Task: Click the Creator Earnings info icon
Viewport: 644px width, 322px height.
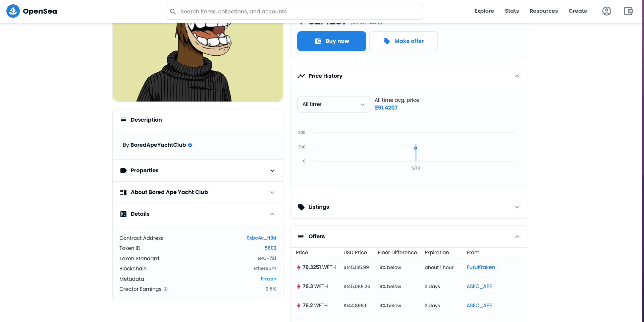Action: 166,289
